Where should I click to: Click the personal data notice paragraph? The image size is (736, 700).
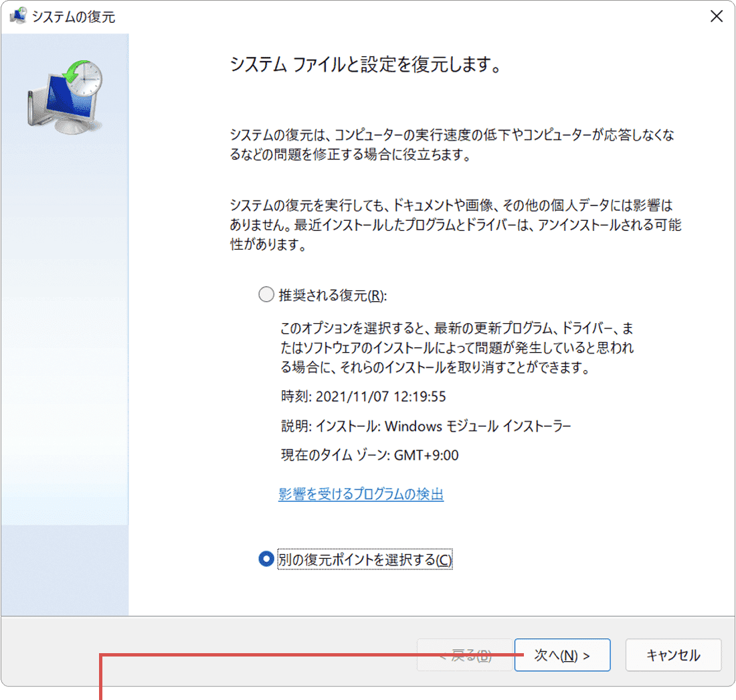pyautogui.click(x=455, y=226)
